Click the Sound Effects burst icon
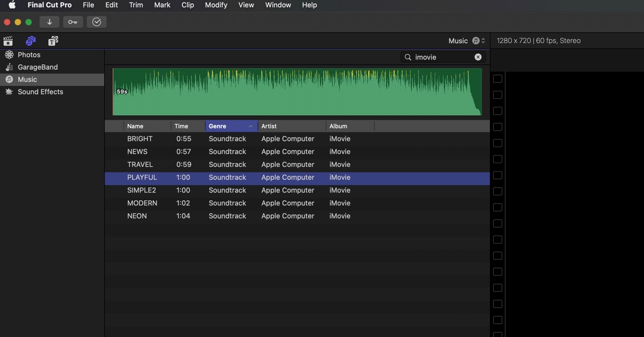The width and height of the screenshot is (644, 337). tap(9, 92)
